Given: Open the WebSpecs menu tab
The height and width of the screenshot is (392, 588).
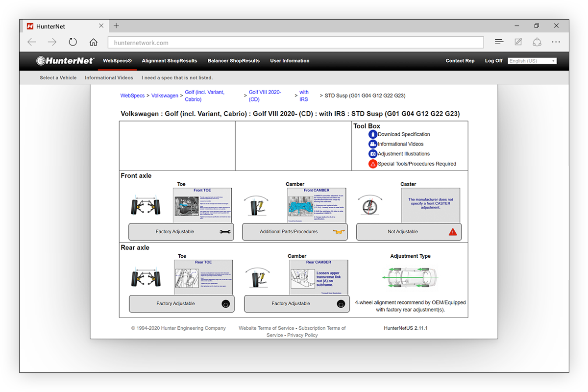Looking at the screenshot, I should [x=117, y=61].
